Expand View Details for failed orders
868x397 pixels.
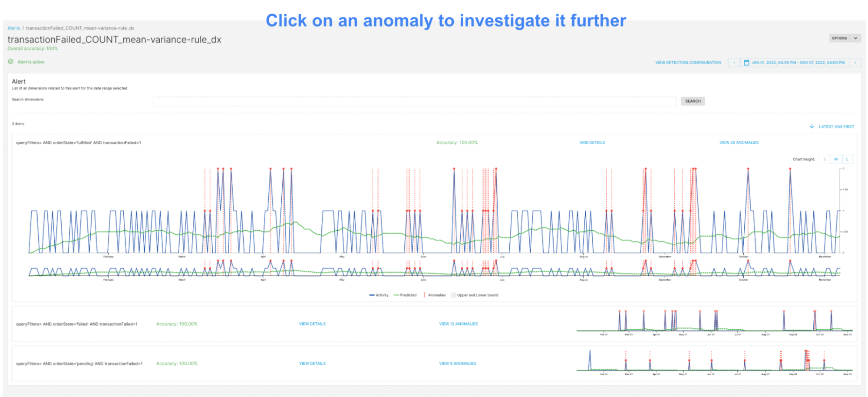click(x=312, y=324)
